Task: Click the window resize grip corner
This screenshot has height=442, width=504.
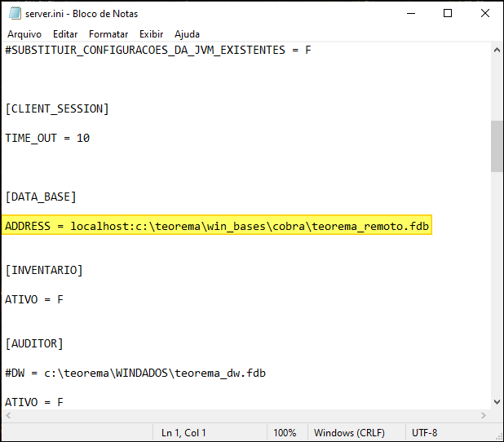Action: (499, 436)
